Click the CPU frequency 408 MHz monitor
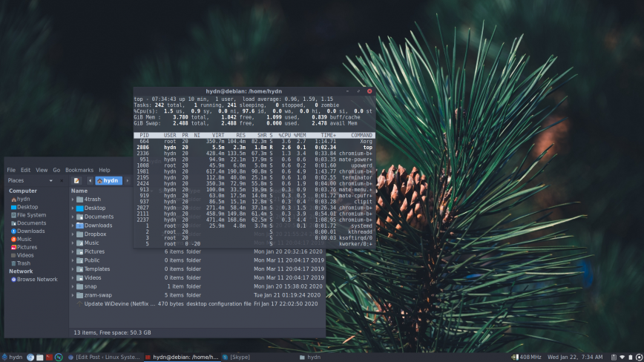The height and width of the screenshot is (362, 644). coord(527,357)
